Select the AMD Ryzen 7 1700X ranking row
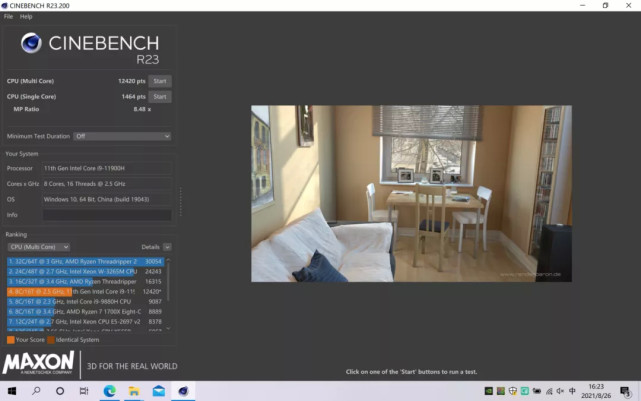This screenshot has width=641, height=401. coord(85,311)
